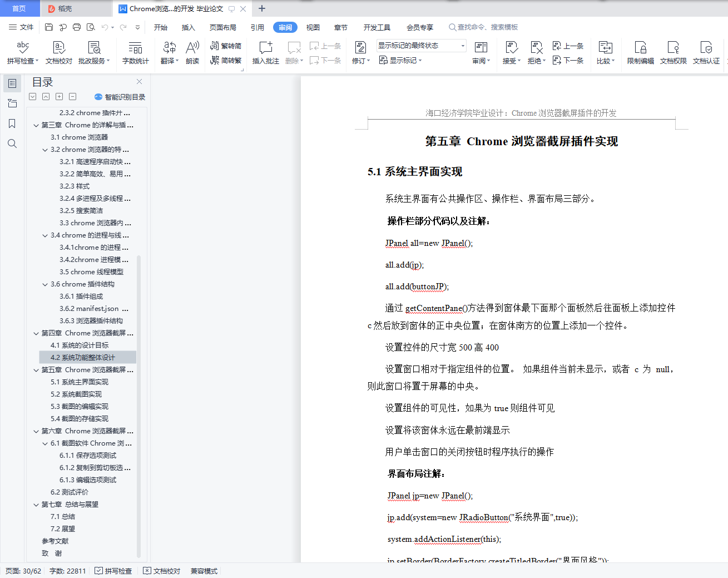The width and height of the screenshot is (728, 578).
Task: Toggle 文档校对 in the status bar
Action: point(162,571)
